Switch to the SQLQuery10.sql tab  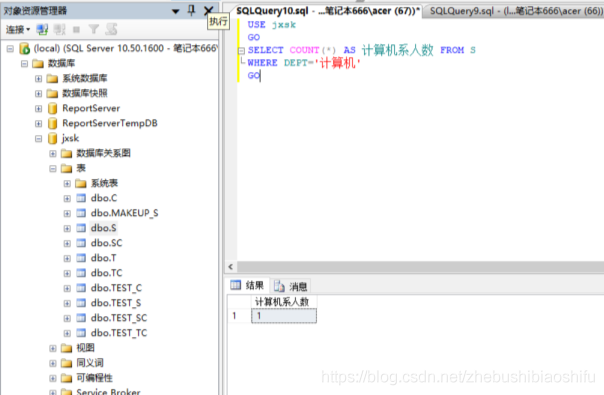(x=328, y=11)
